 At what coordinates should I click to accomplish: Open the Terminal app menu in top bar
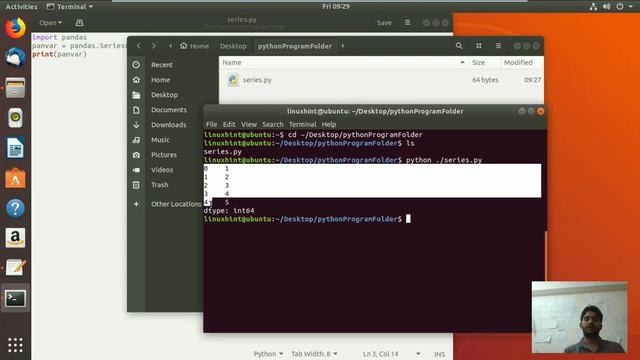(x=70, y=7)
